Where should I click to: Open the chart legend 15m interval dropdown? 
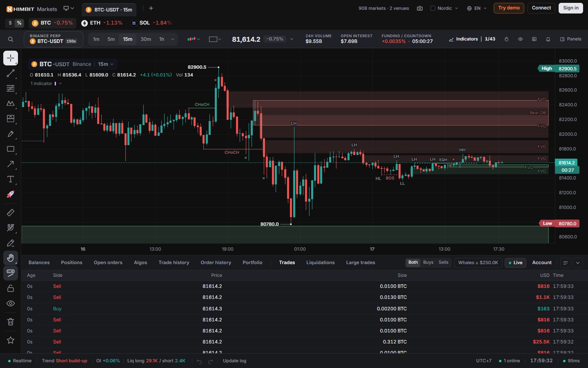(106, 64)
